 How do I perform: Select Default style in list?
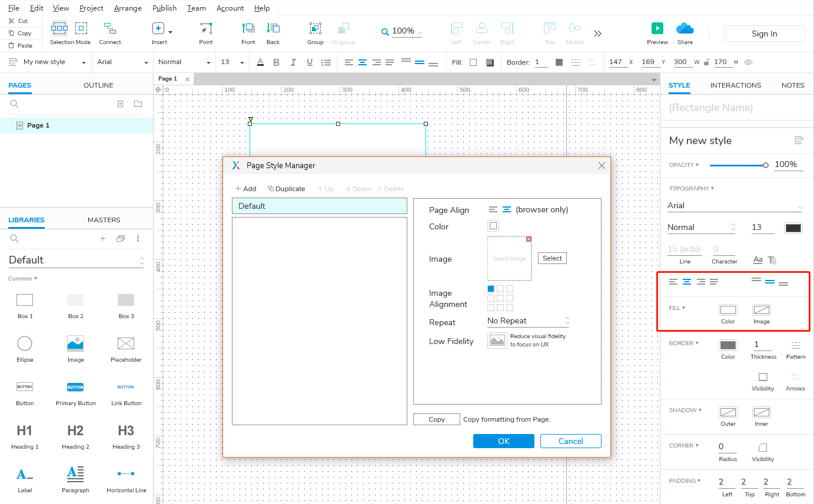point(320,206)
